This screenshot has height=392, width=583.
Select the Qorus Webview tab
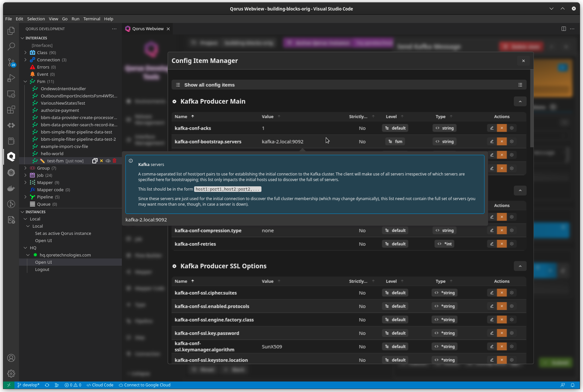point(148,29)
